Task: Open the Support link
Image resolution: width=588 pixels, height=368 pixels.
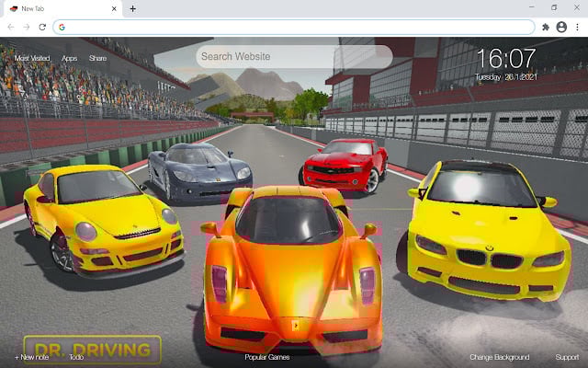Action: (567, 357)
